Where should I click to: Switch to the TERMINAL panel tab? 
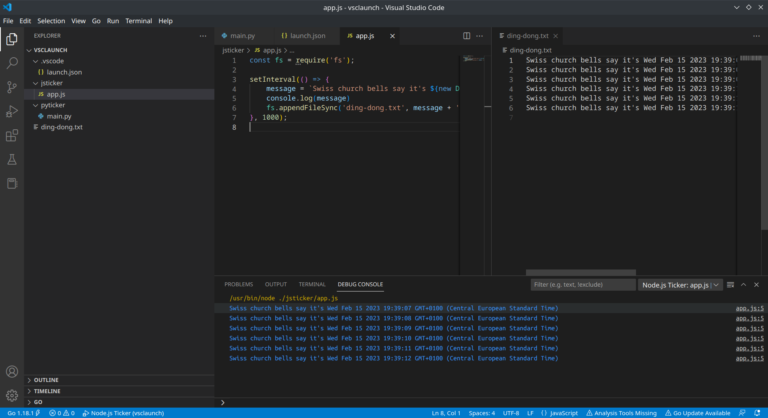[312, 284]
